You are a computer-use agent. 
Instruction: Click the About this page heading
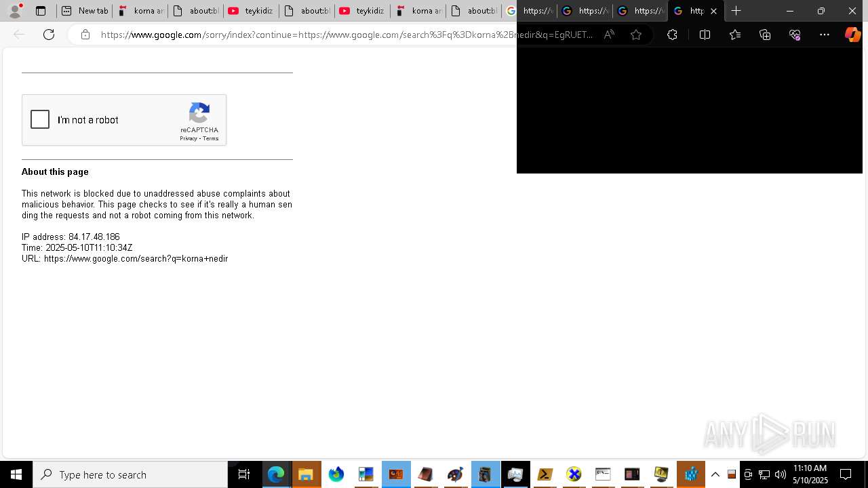tap(55, 172)
